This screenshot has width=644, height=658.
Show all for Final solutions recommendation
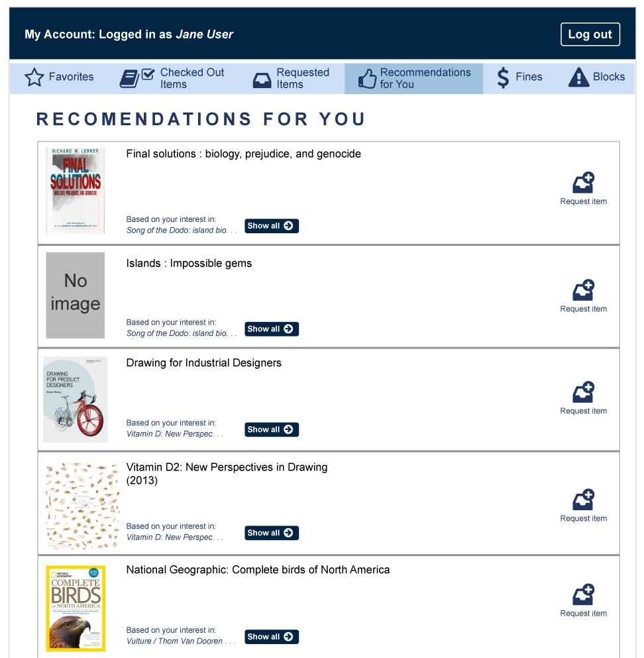272,226
